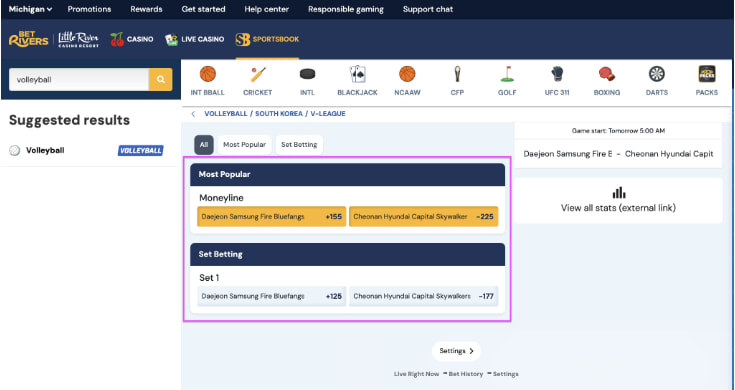
Task: Click Live Right Now footer link
Action: [417, 374]
